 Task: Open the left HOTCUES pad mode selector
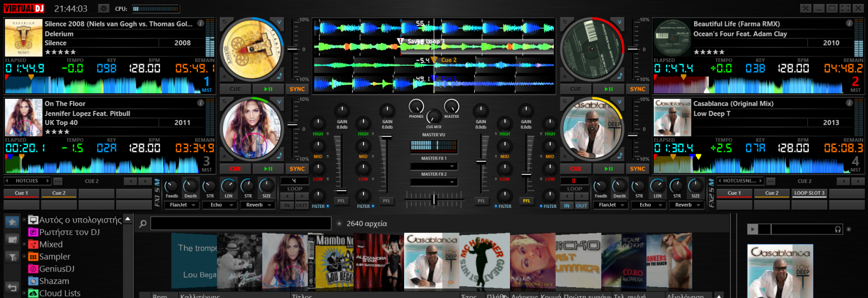tap(27, 181)
